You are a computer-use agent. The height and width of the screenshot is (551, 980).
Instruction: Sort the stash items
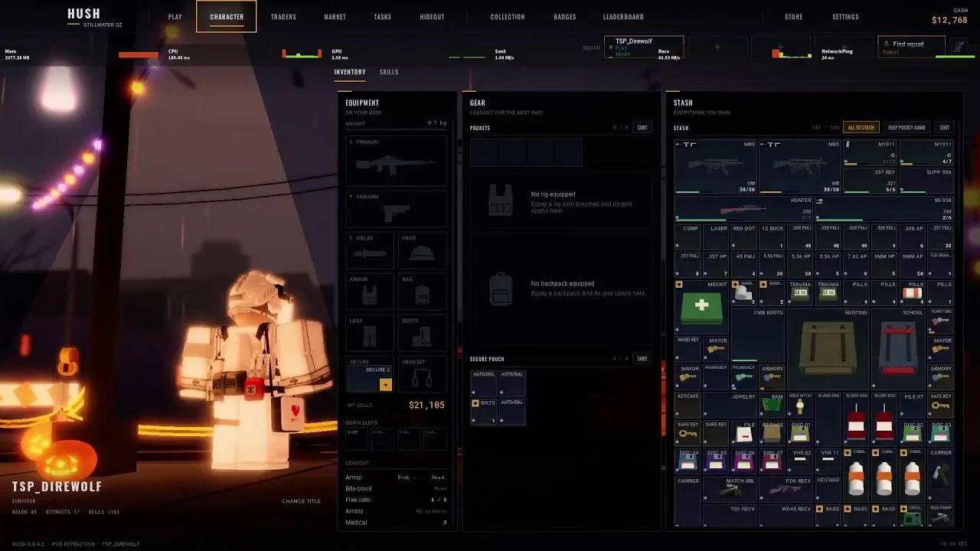944,128
